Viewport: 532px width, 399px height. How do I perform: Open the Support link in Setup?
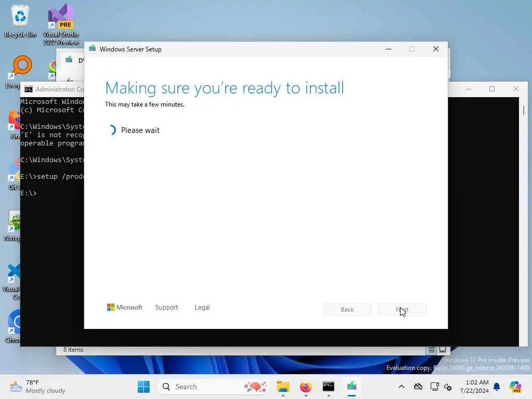click(167, 308)
